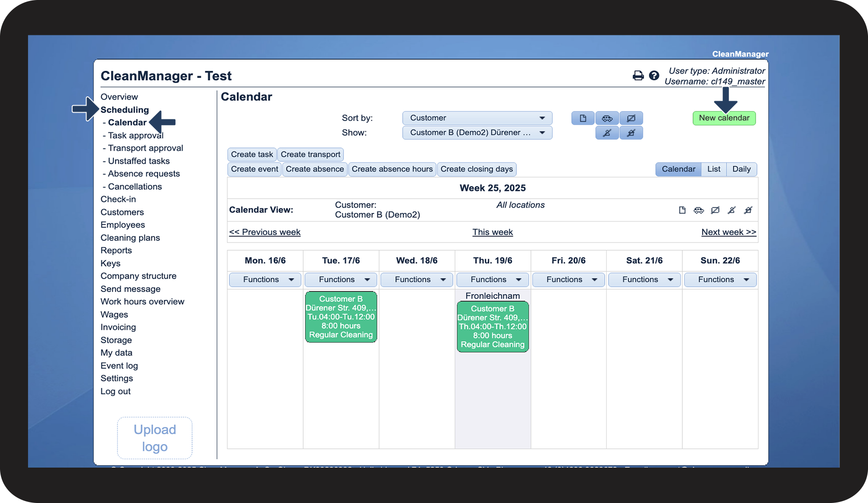This screenshot has width=868, height=503.
Task: Open Thursday's Regular Cleaning task card
Action: click(x=493, y=326)
